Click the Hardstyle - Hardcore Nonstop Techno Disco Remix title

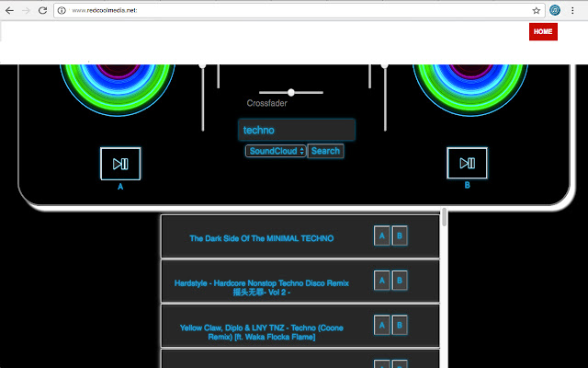261,288
